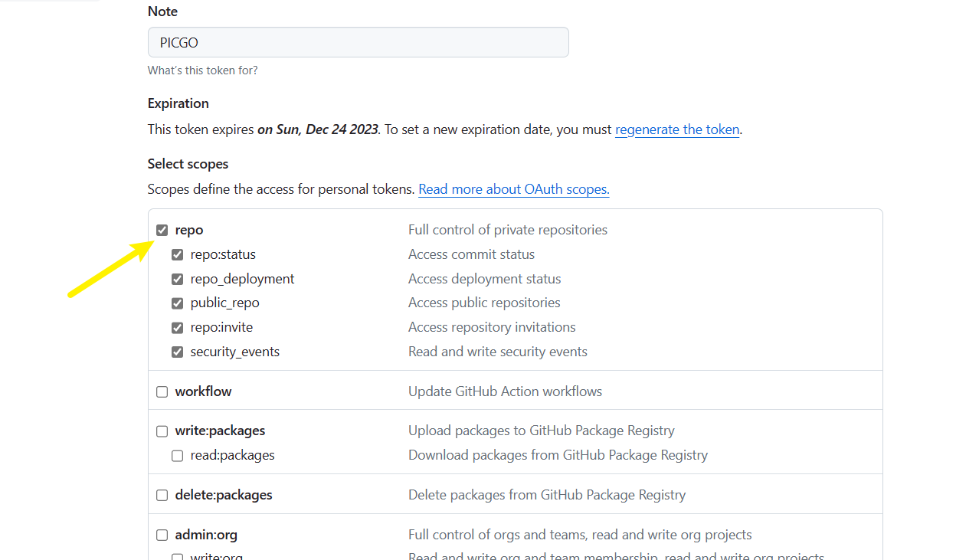979x560 pixels.
Task: Click the 'delete:packages' scope label text
Action: (224, 496)
